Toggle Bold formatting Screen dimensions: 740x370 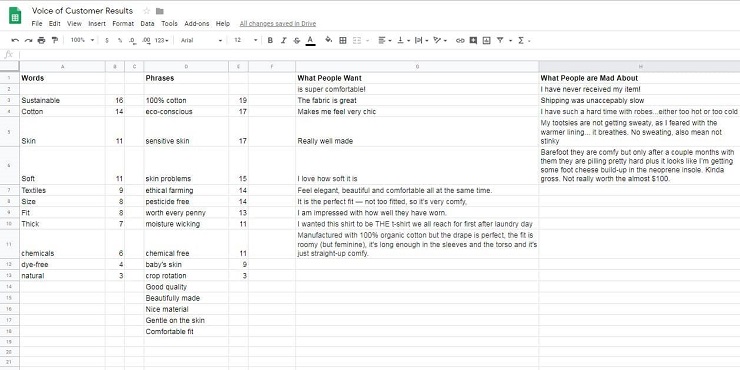coord(270,41)
